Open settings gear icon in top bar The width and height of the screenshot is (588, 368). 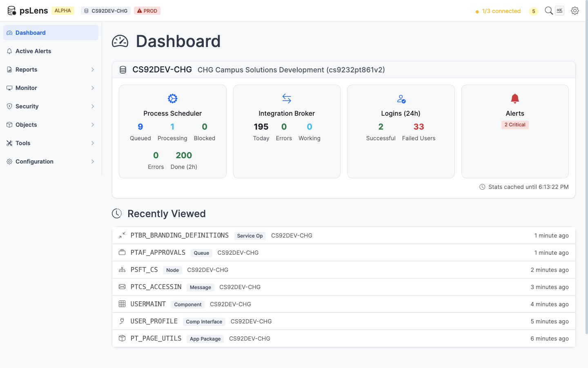click(x=575, y=11)
